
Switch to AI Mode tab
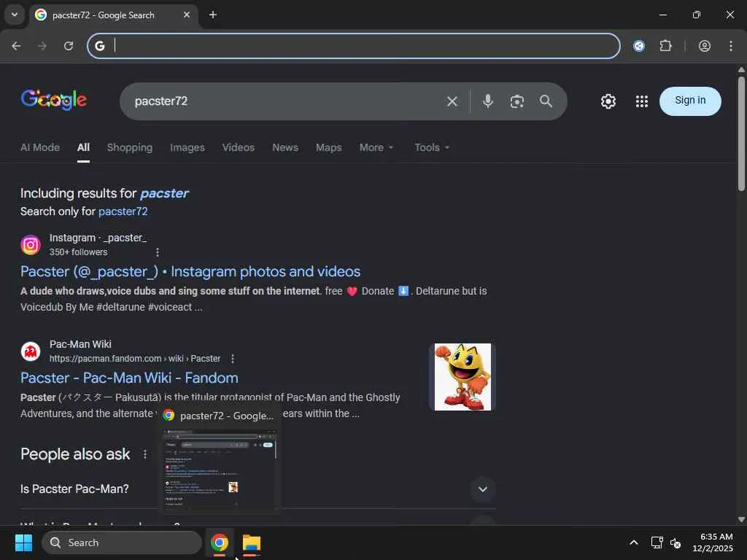tap(40, 147)
